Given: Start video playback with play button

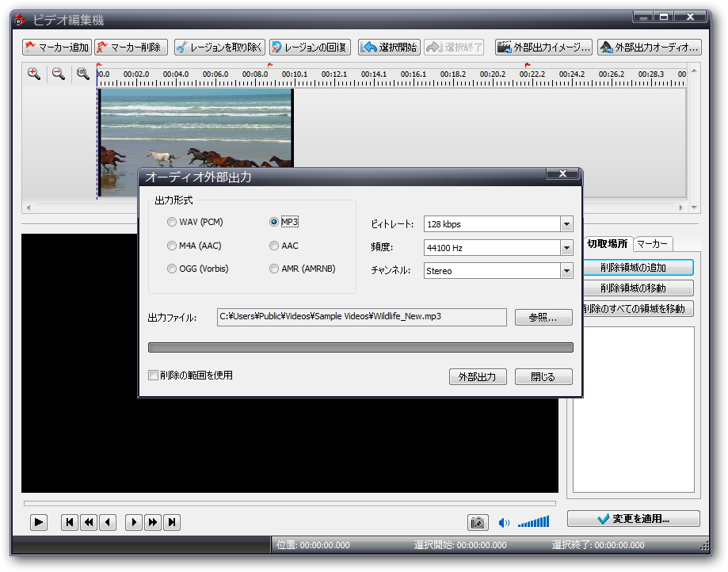Looking at the screenshot, I should [x=39, y=522].
